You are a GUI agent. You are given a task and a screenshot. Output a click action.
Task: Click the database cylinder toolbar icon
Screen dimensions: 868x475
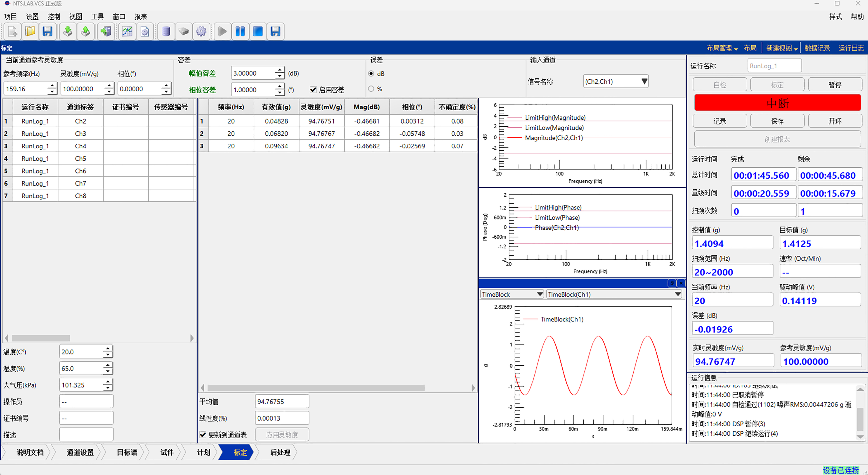tap(166, 32)
